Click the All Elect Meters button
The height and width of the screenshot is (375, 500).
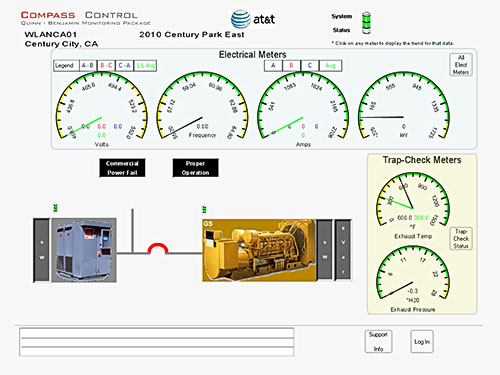(461, 65)
